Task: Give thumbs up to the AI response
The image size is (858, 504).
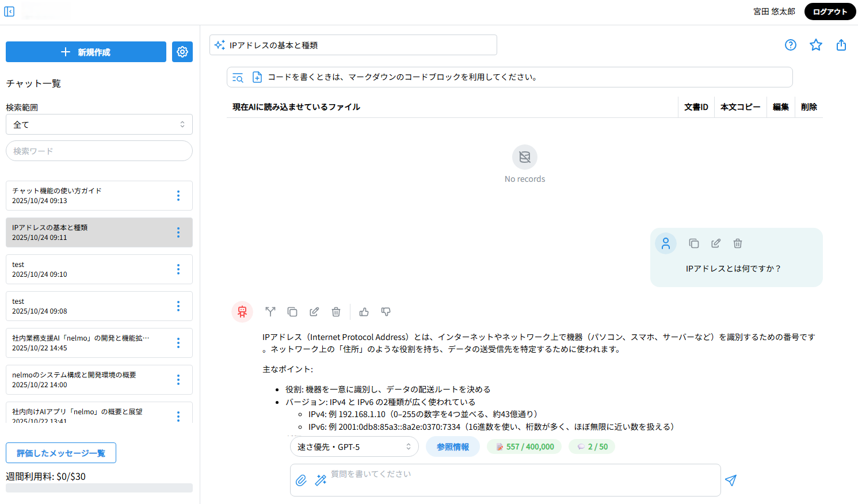Action: coord(364,312)
